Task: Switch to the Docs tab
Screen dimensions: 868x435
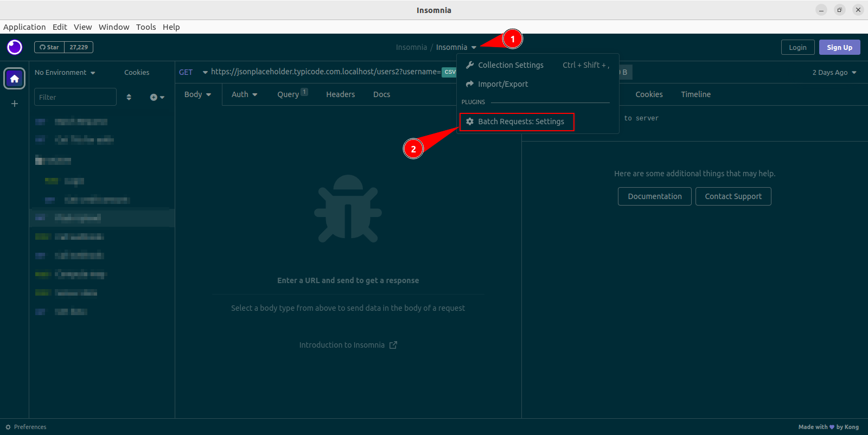Action: (382, 94)
